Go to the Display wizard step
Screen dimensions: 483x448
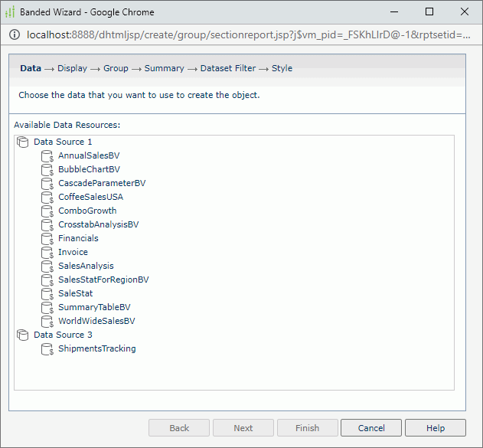(x=72, y=68)
